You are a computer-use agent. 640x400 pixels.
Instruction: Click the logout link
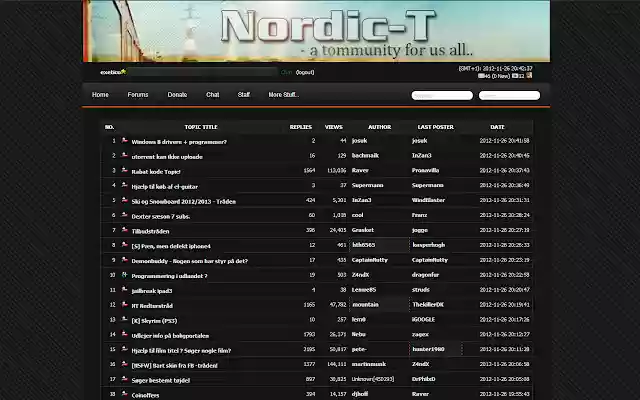point(305,72)
